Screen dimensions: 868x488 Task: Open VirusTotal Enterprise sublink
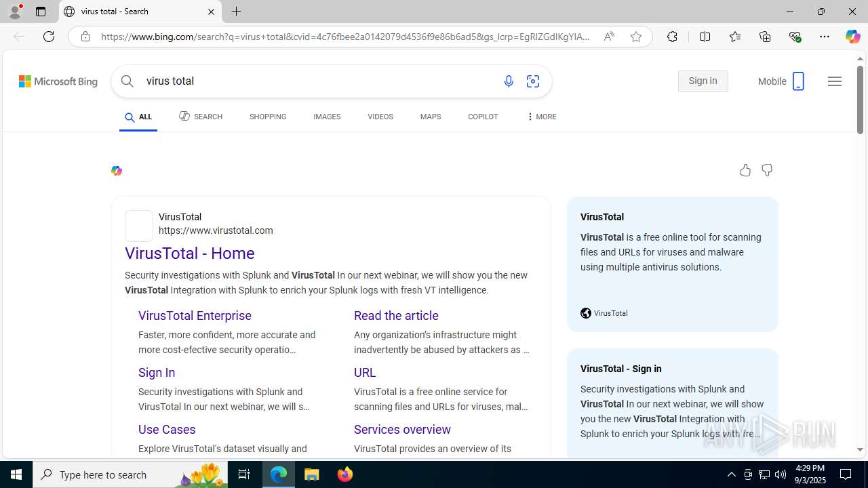click(195, 316)
